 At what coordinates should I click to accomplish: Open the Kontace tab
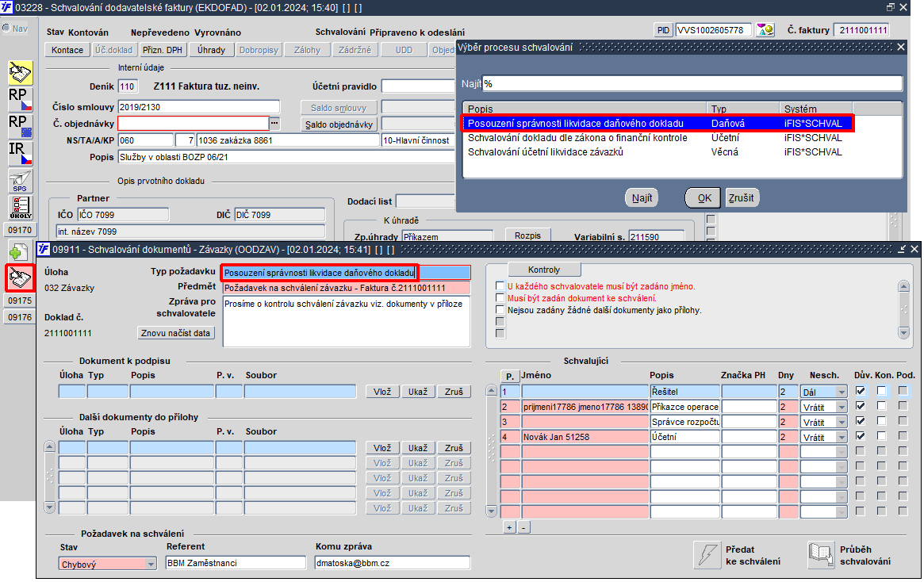click(x=67, y=50)
